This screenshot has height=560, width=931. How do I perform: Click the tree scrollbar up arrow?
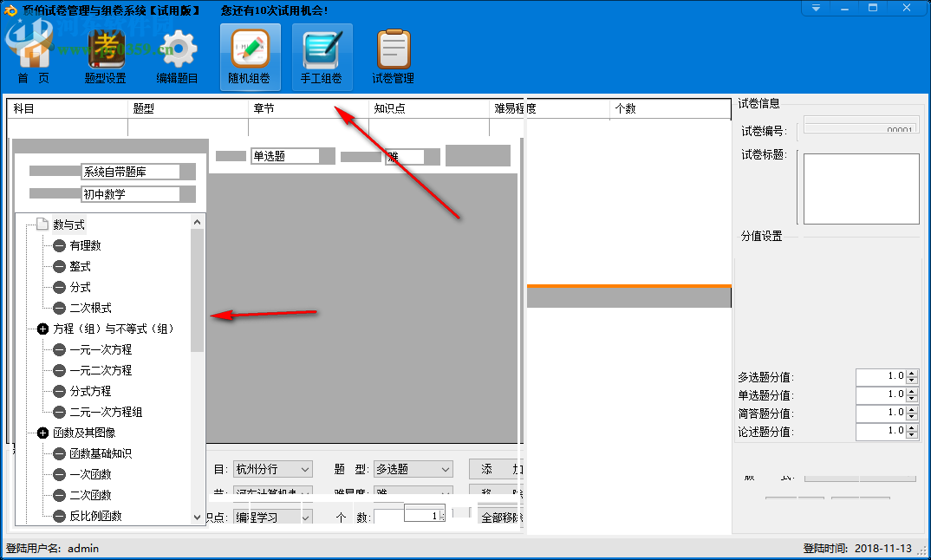click(197, 222)
